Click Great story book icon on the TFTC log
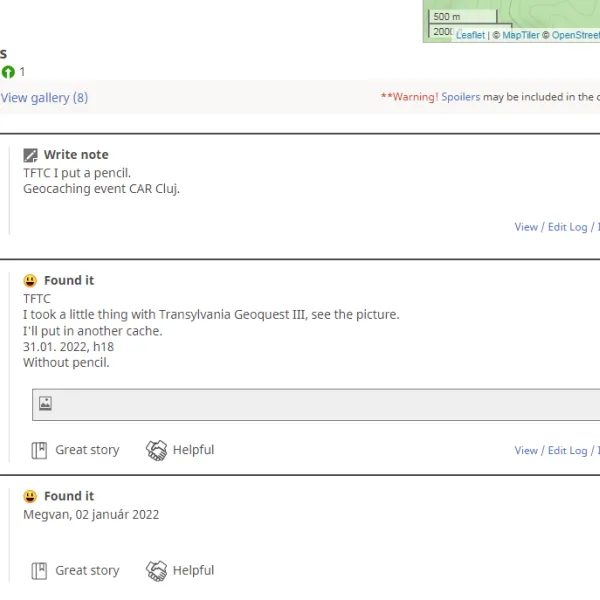This screenshot has width=600, height=600. (39, 450)
